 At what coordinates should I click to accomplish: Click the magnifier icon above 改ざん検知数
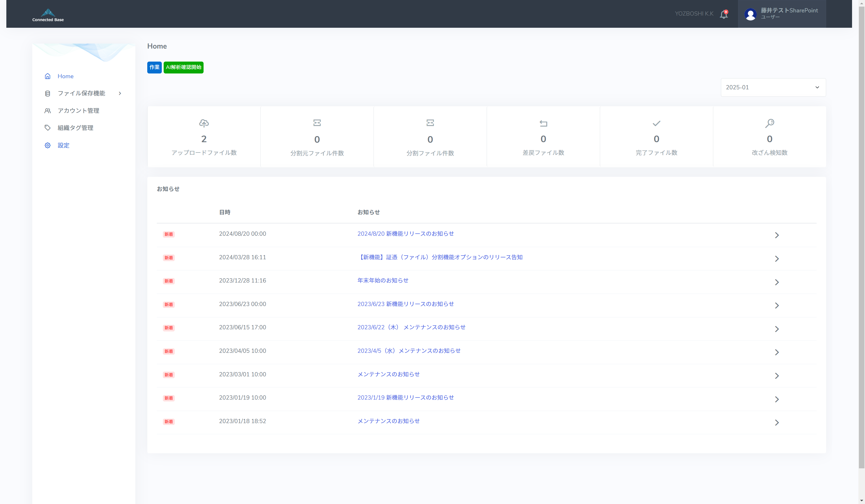click(770, 123)
